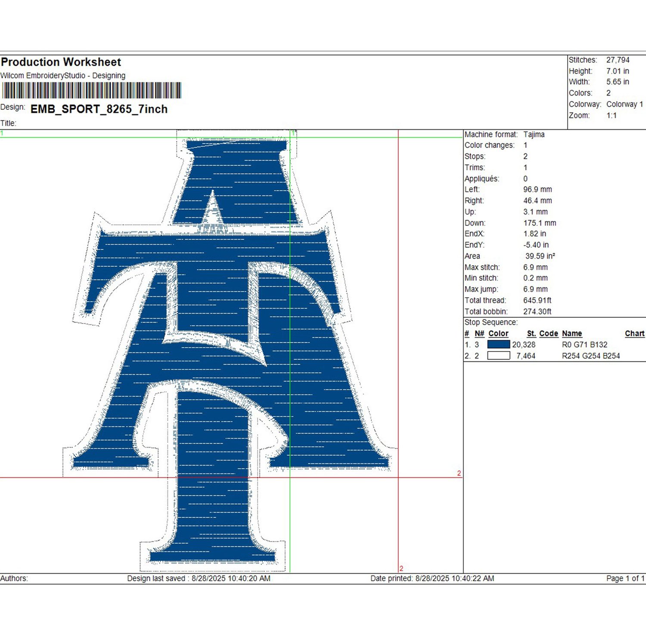Screen dimensions: 646x644
Task: Click the "Code" column header
Action: [x=549, y=334]
